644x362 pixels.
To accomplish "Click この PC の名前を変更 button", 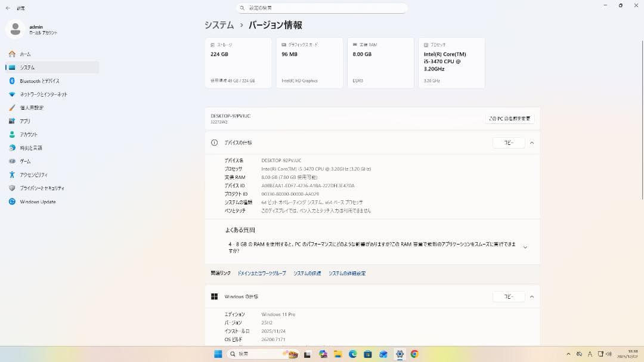I will click(510, 118).
